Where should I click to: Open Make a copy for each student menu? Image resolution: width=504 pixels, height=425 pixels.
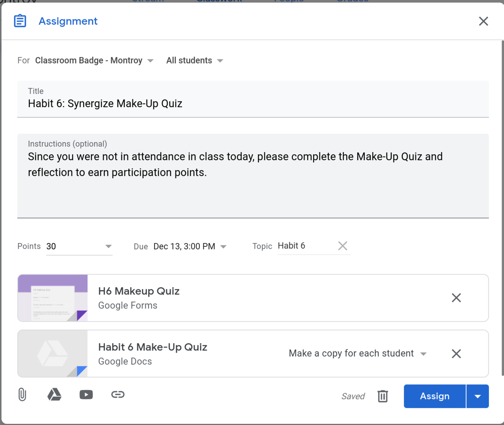(x=423, y=354)
